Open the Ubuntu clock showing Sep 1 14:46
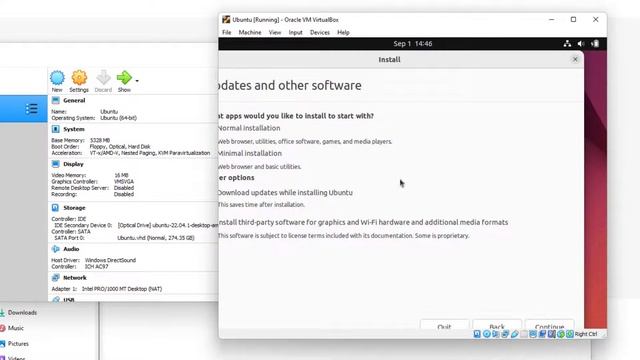 click(413, 44)
